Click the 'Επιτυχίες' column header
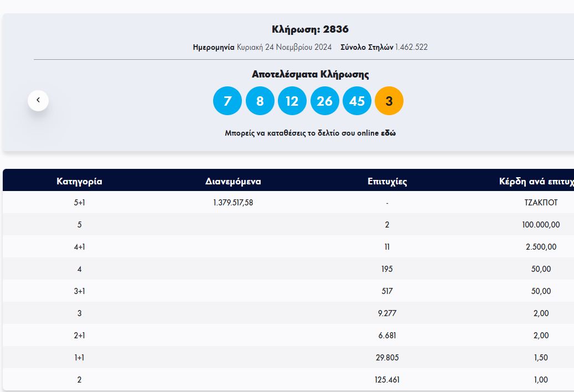Image resolution: width=574 pixels, height=392 pixels. tap(387, 181)
